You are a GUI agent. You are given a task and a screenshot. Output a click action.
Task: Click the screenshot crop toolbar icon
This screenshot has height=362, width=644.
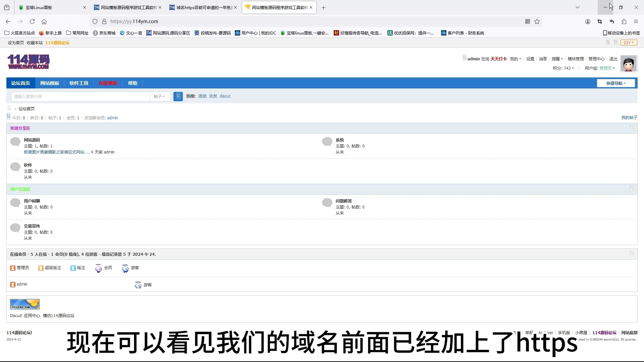point(600,21)
